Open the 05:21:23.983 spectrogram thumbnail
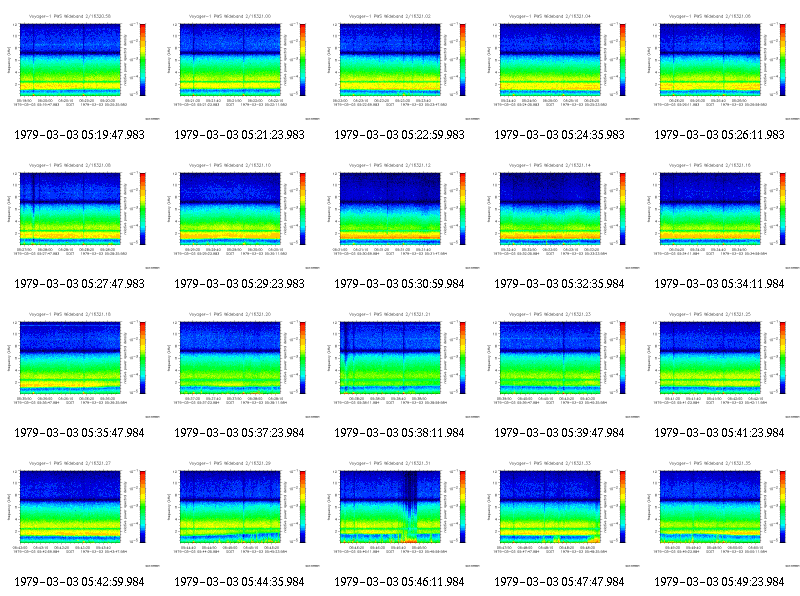The height and width of the screenshot is (596, 800). point(240,65)
